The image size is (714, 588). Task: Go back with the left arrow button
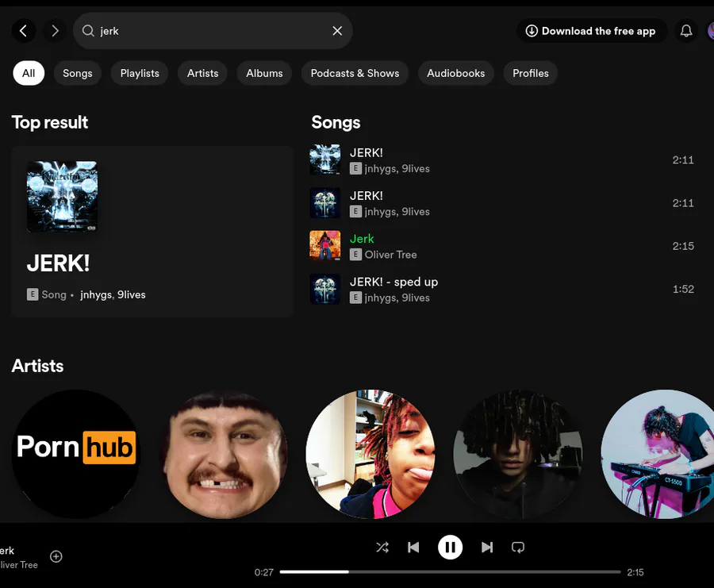[x=24, y=31]
